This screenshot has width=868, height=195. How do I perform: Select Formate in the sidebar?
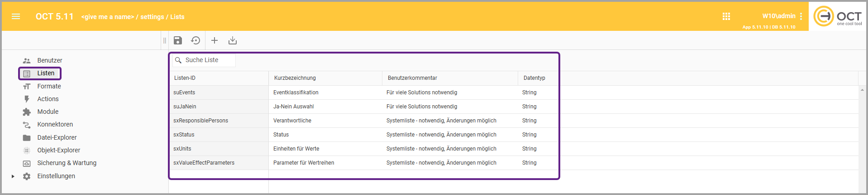49,86
